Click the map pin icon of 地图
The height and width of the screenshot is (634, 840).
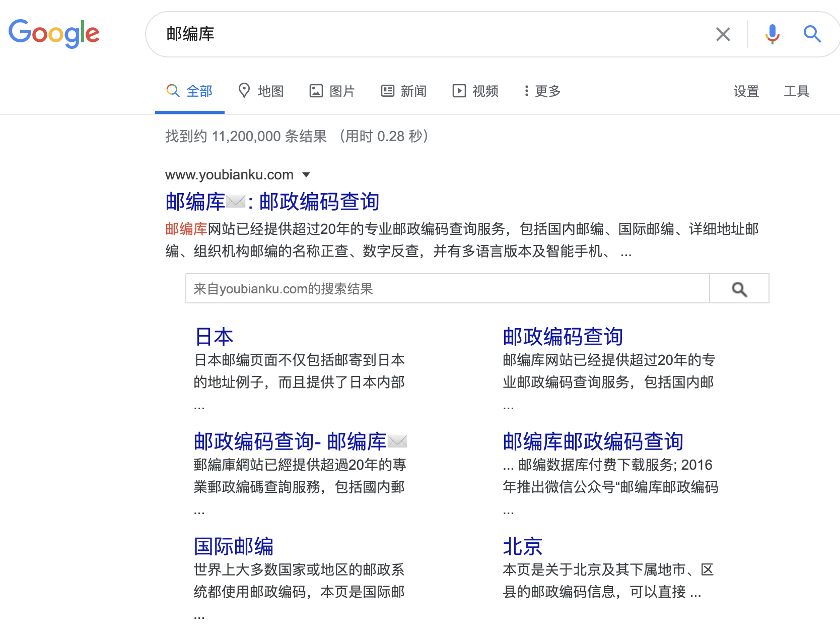[244, 91]
